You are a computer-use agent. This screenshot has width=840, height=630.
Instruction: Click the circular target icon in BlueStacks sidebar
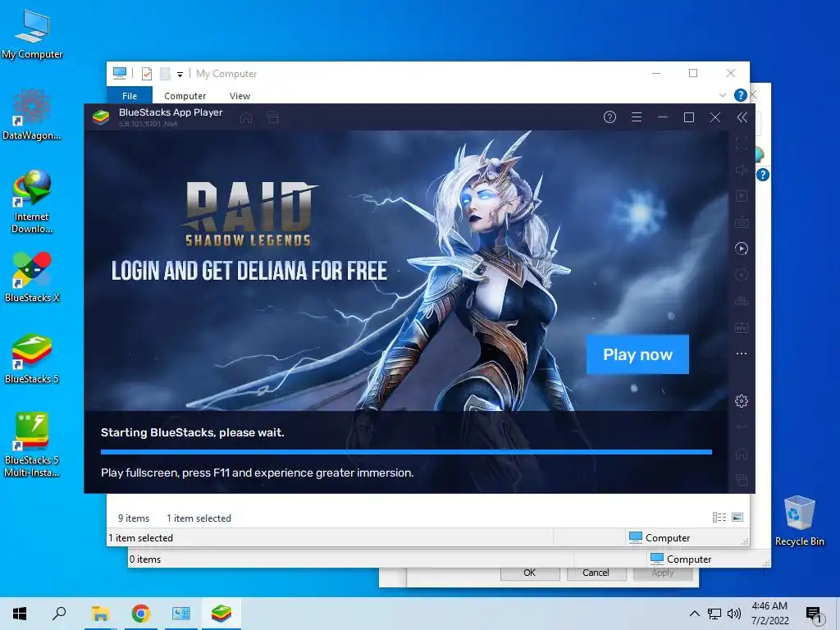click(x=742, y=275)
